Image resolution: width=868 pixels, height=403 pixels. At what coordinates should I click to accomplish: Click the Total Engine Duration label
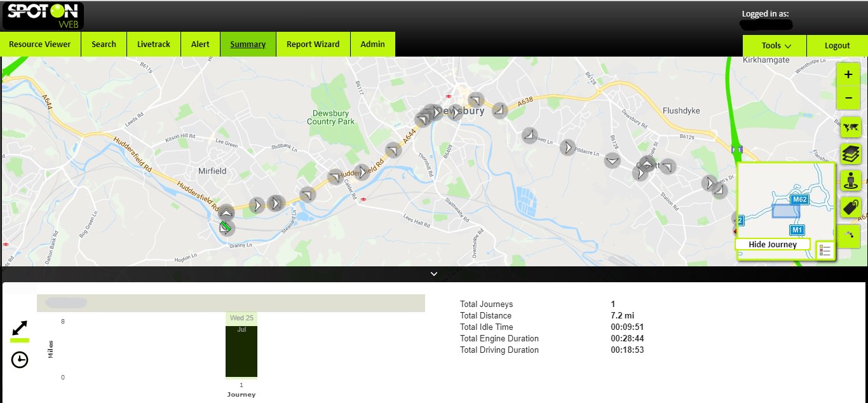click(x=499, y=339)
